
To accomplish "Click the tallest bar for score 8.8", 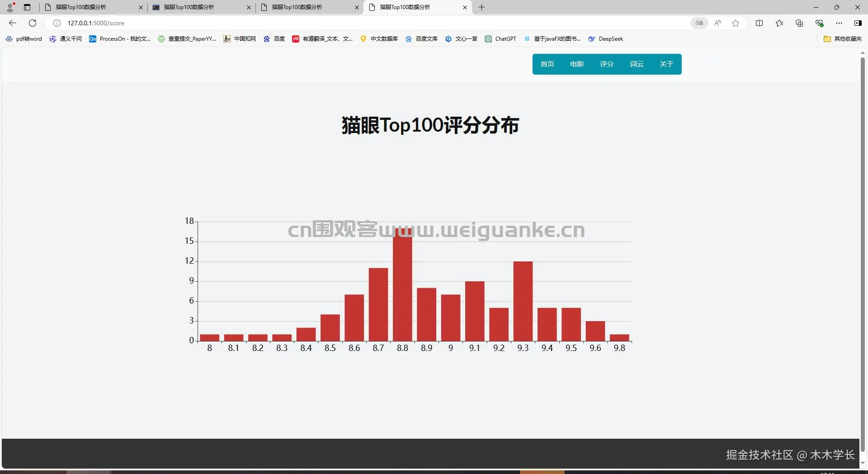I will click(x=402, y=285).
